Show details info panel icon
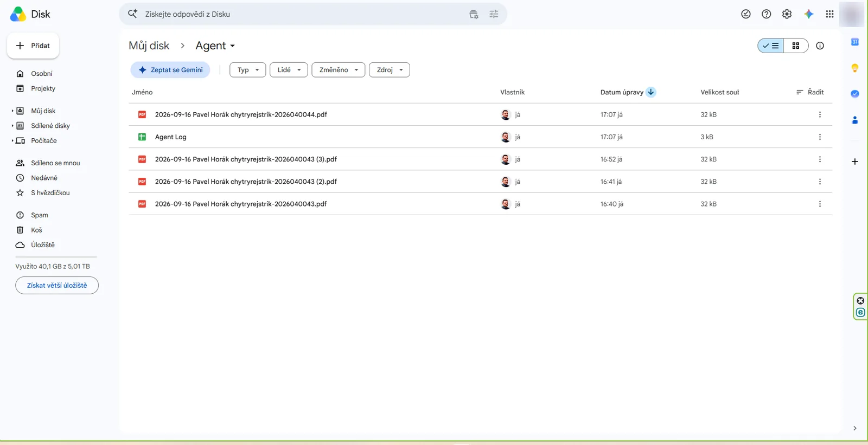 tap(820, 46)
